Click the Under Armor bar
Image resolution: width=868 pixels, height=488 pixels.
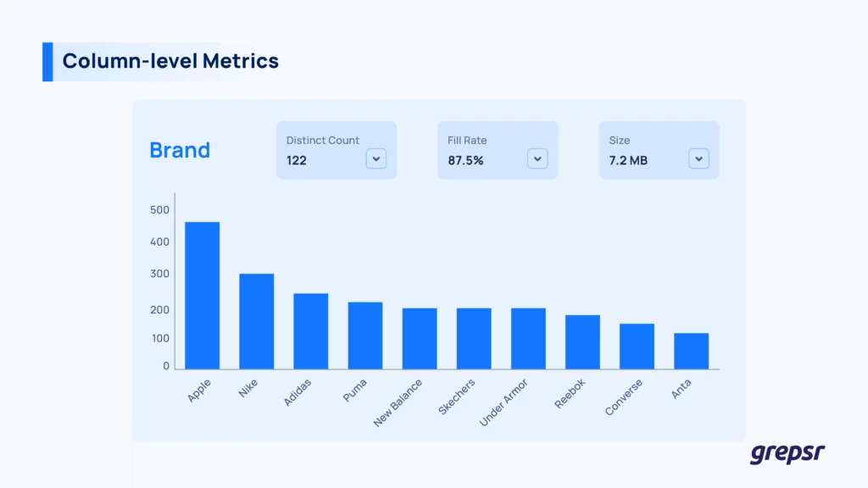[x=528, y=339]
